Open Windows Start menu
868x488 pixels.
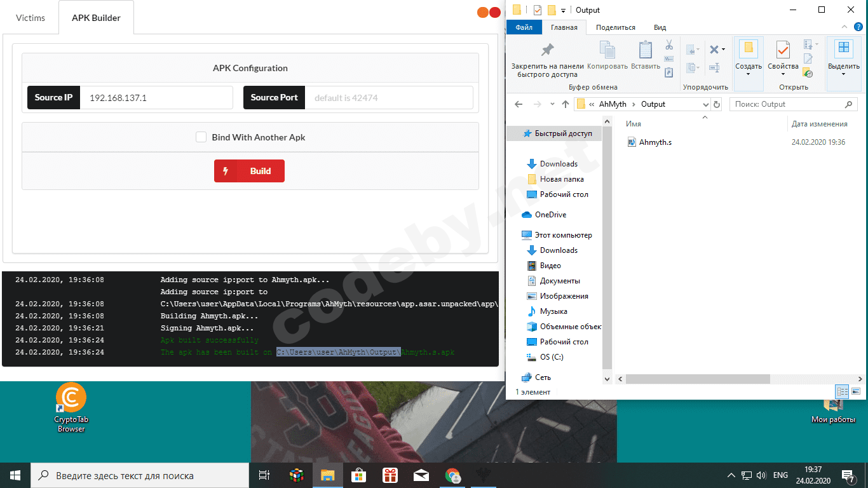pyautogui.click(x=15, y=475)
